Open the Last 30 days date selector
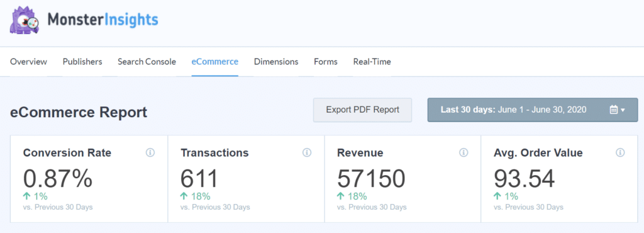The height and width of the screenshot is (233, 644). point(533,110)
